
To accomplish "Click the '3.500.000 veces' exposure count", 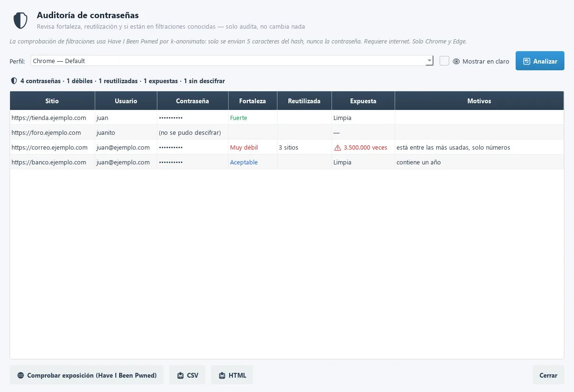I will pos(365,147).
